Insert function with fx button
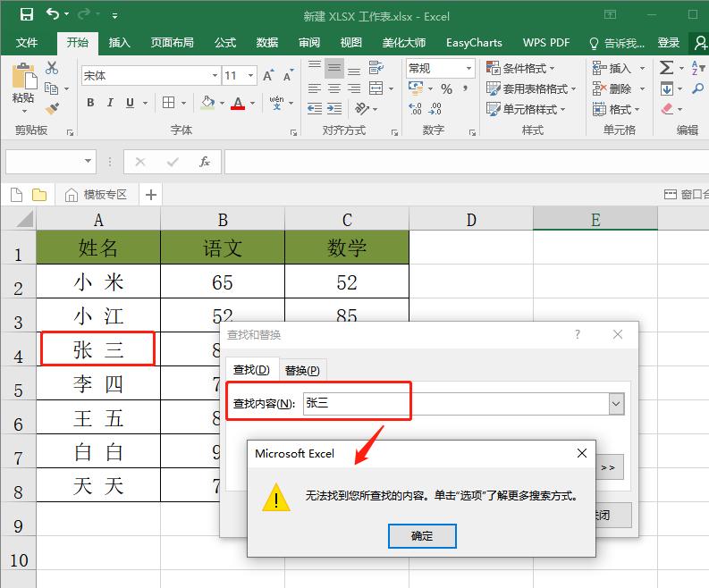Image resolution: width=709 pixels, height=588 pixels. coord(205,162)
